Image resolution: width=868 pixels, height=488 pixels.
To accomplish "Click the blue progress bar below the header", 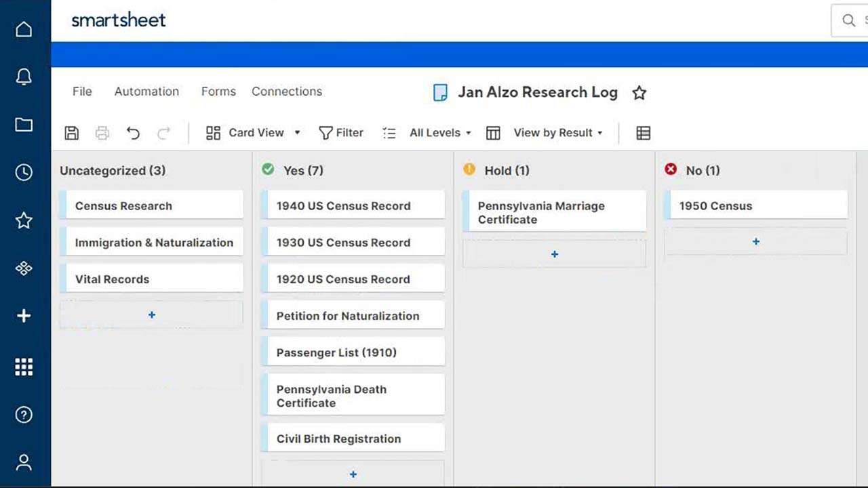I will tap(448, 54).
